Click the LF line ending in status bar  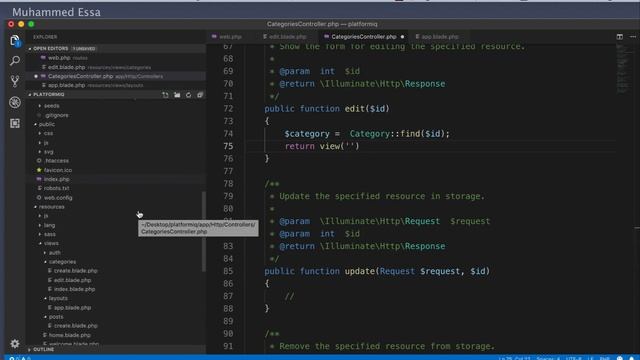point(590,358)
